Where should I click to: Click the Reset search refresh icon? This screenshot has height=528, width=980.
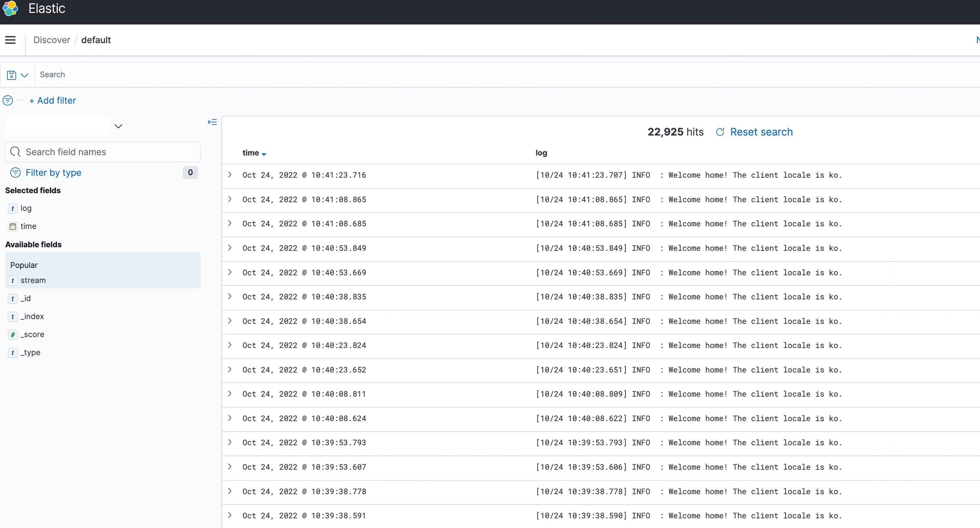coord(720,132)
